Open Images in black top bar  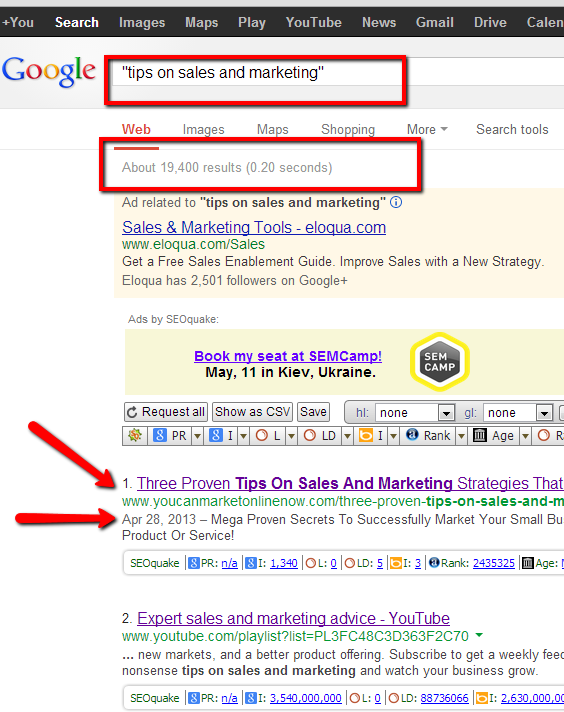point(142,23)
